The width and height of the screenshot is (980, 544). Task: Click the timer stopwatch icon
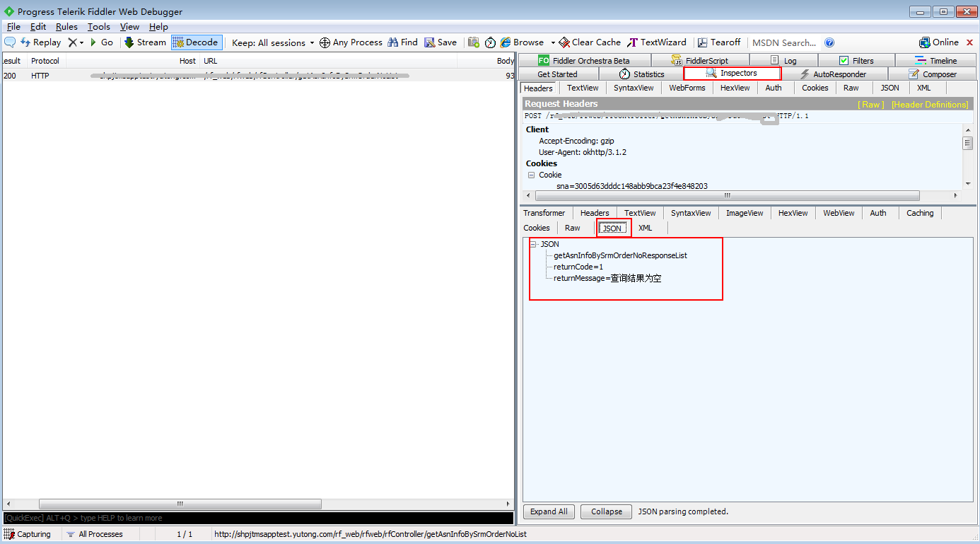[x=491, y=42]
